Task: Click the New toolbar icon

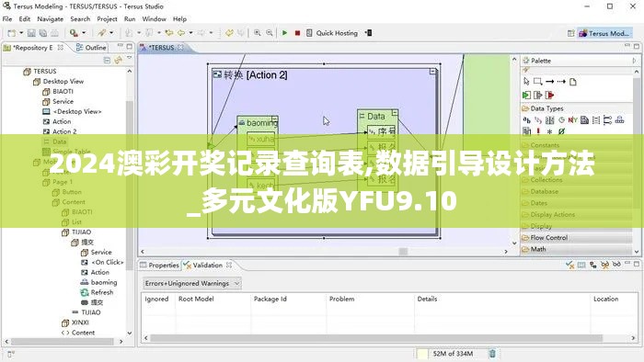Action: coord(12,33)
